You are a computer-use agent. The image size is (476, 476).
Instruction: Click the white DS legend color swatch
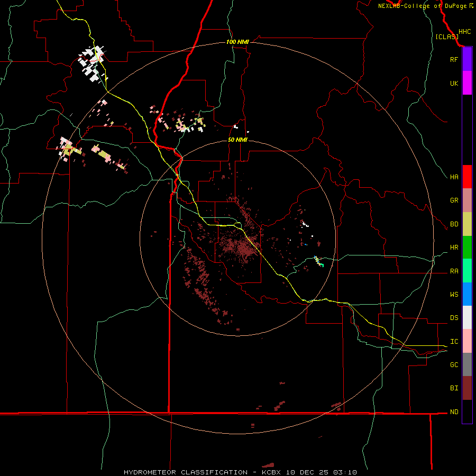(x=467, y=317)
